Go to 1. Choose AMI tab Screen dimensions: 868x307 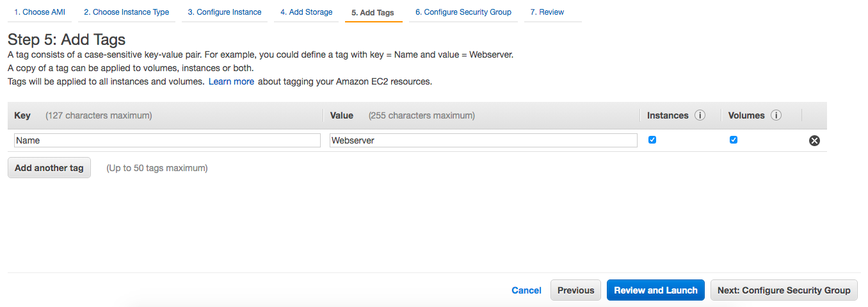[x=40, y=12]
